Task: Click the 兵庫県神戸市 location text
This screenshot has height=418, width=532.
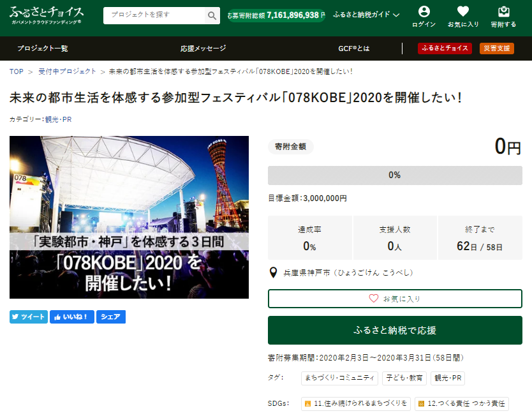Action: [x=348, y=272]
